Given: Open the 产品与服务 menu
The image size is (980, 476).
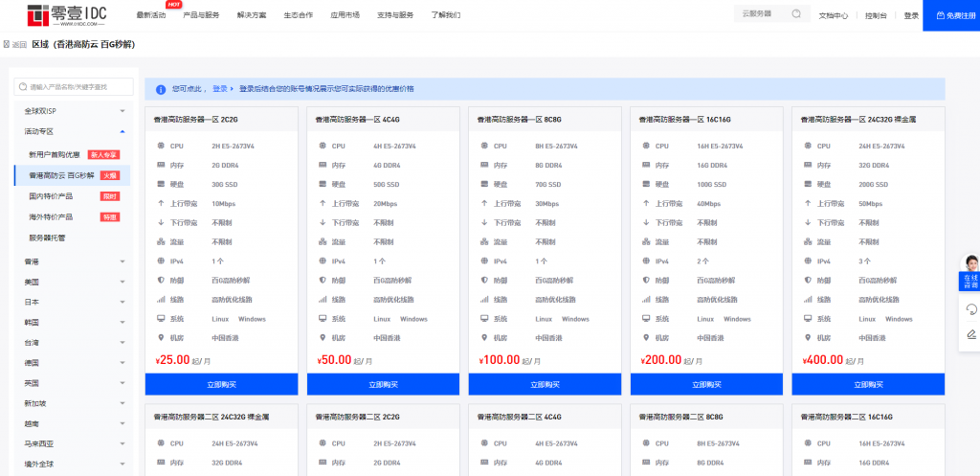Looking at the screenshot, I should 201,15.
